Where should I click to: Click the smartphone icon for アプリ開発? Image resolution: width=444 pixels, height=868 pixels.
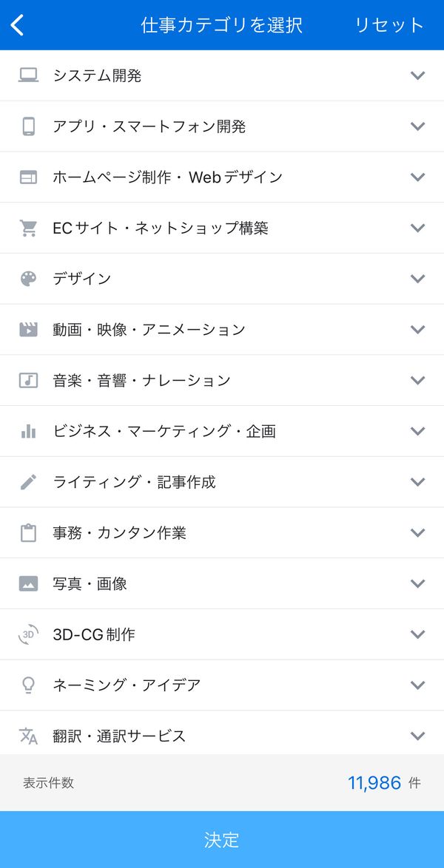pos(28,126)
